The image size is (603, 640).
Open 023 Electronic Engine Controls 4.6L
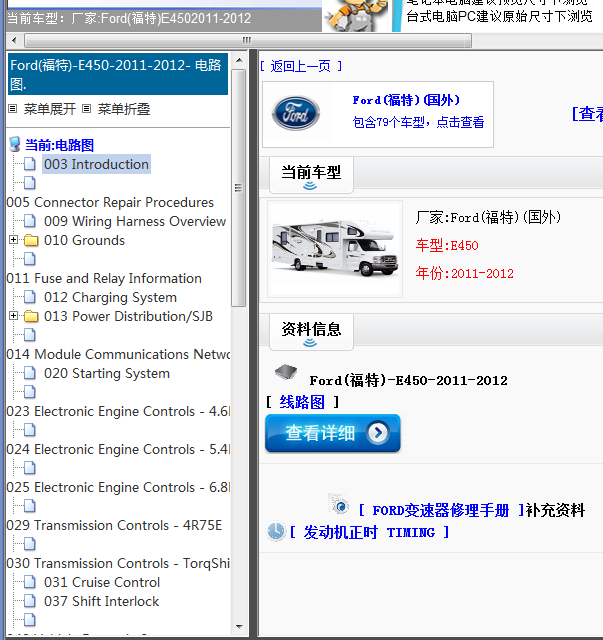118,411
